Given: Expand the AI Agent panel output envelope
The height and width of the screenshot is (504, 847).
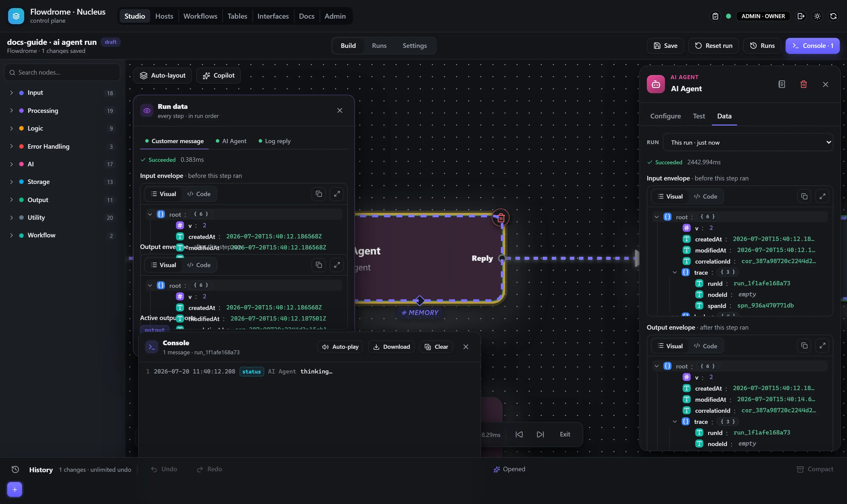Looking at the screenshot, I should coord(822,346).
